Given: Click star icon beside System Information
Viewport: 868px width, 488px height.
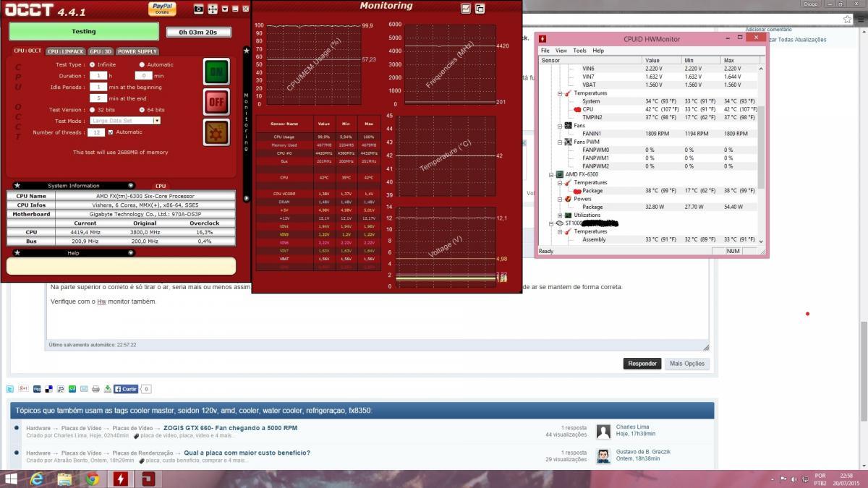Looking at the screenshot, I should point(17,186).
